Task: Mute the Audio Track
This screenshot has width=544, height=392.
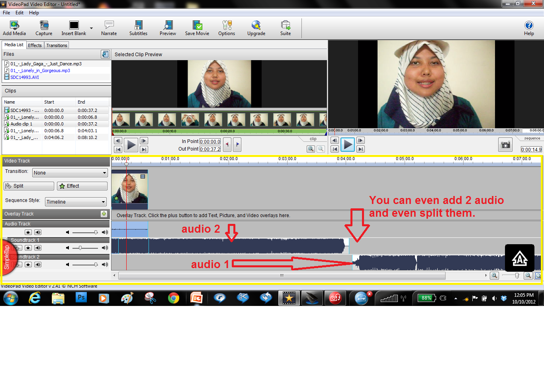Action: pyautogui.click(x=38, y=232)
